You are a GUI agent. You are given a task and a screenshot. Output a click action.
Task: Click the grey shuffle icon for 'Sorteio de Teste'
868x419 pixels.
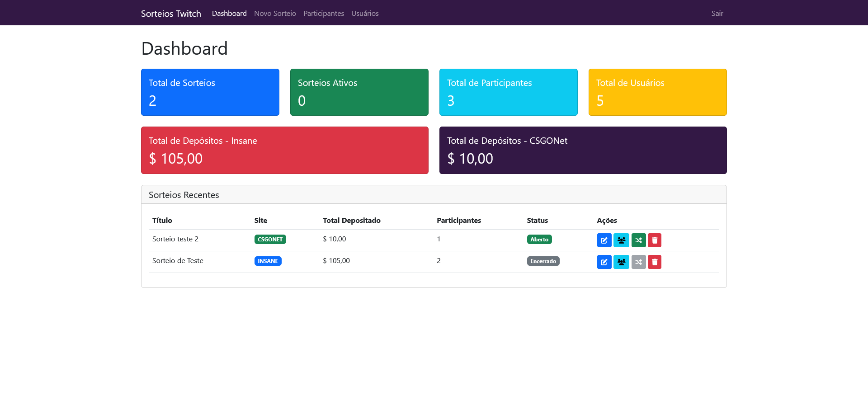click(638, 262)
